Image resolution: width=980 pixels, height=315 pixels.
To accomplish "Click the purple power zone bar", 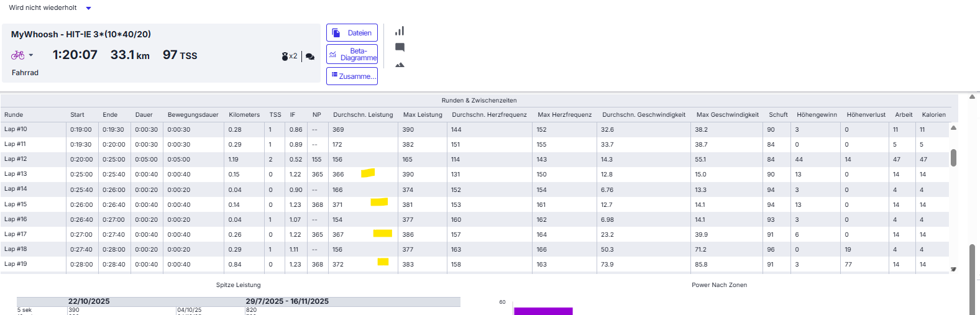I will coord(543,311).
